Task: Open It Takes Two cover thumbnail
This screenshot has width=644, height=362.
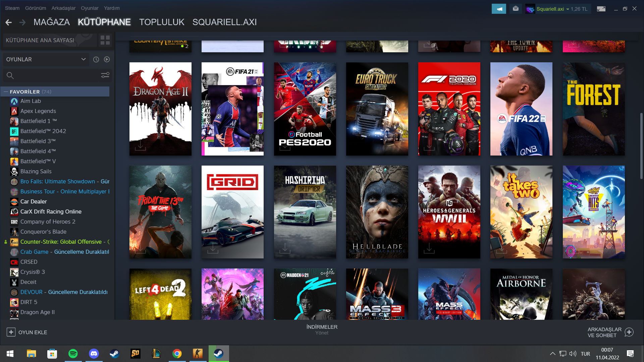Action: [521, 212]
